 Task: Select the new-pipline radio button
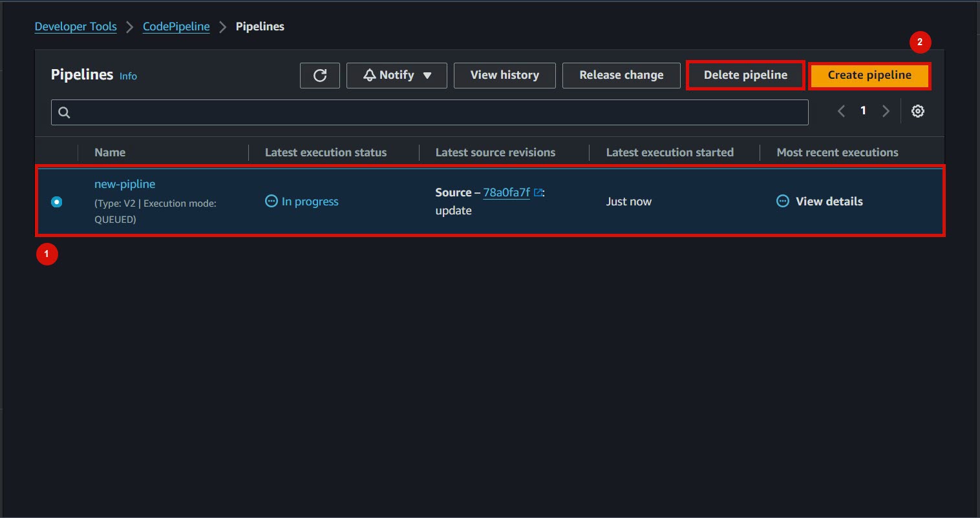[x=57, y=202]
